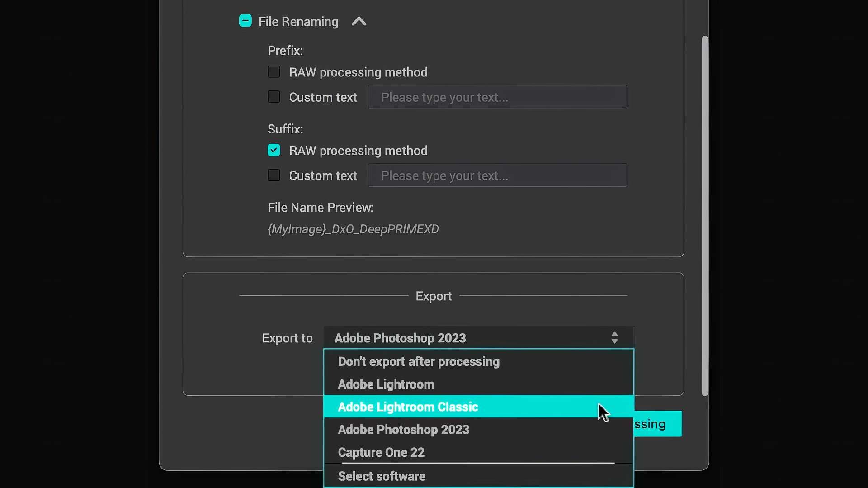868x488 pixels.
Task: Click the dropdown stepper arrows near Adobe Photoshop 2023
Action: tap(615, 337)
